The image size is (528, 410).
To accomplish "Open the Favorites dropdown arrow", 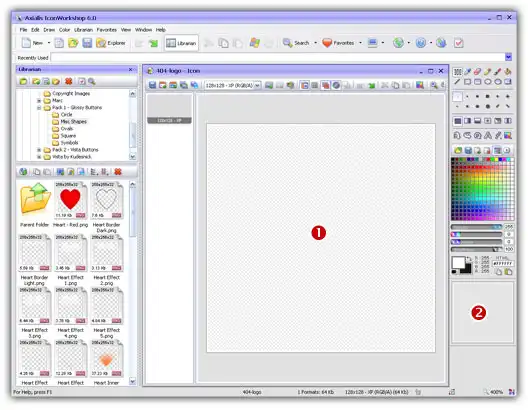I will [360, 43].
